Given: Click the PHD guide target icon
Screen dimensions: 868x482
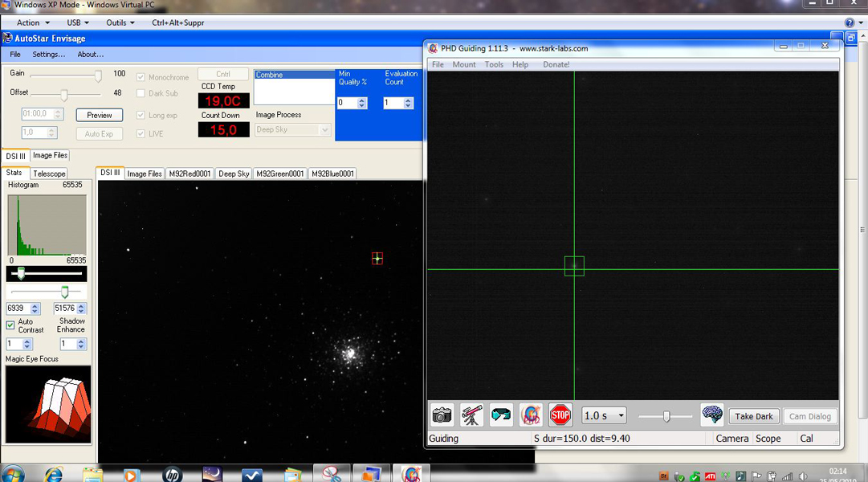Looking at the screenshot, I should (x=530, y=415).
